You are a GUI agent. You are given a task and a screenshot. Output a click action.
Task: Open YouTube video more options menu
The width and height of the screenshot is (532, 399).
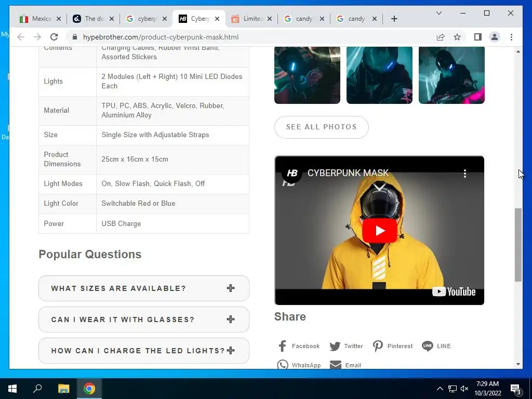pos(465,174)
